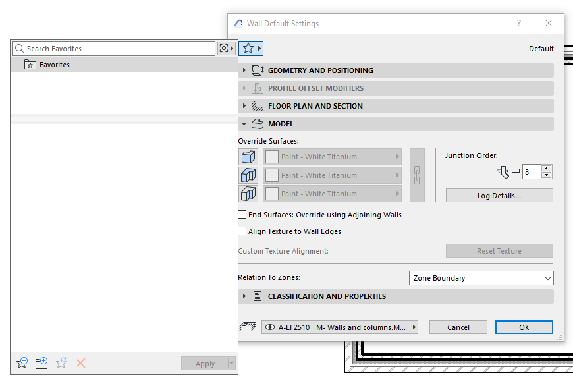Open the Relation To Zones dropdown

[481, 278]
